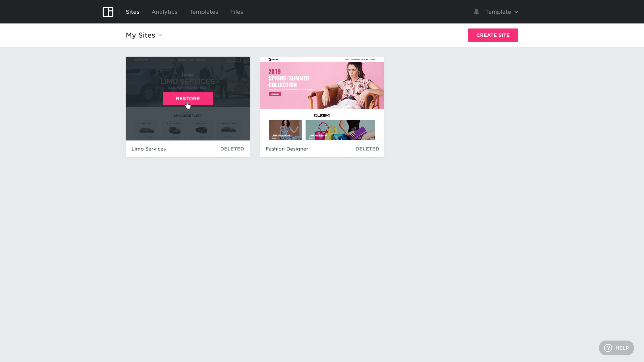Click the DELETED status on Limo Services
The height and width of the screenshot is (362, 644).
(x=232, y=149)
